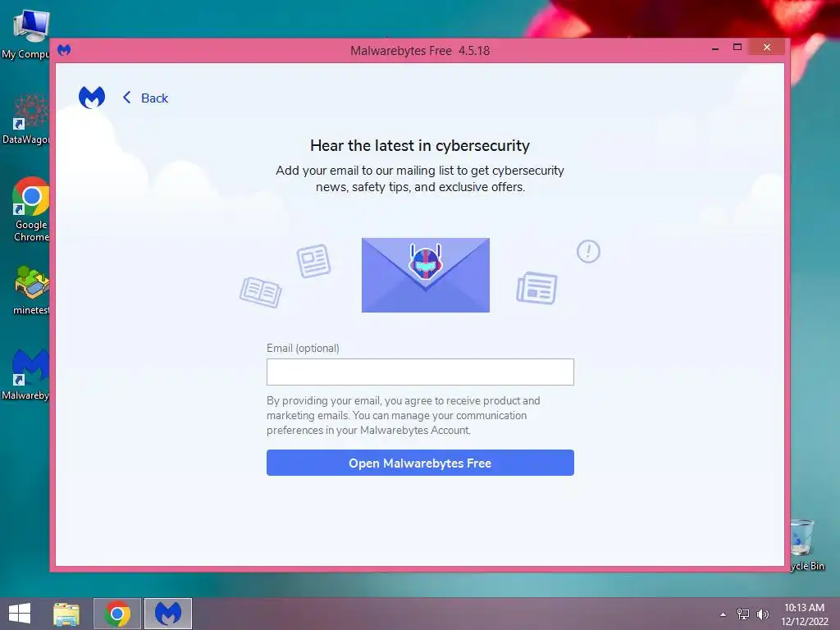This screenshot has height=630, width=840.
Task: Click the envelope robot illustration
Action: 426,275
